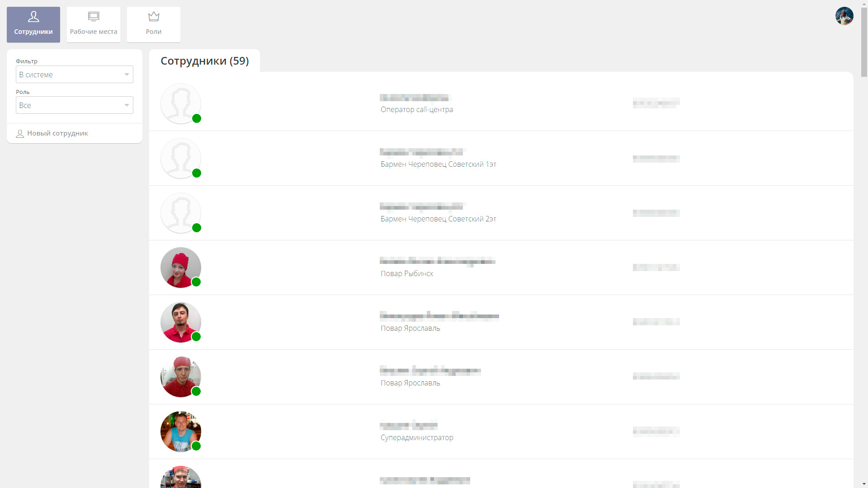Click the Фильтр dropdown arrow
The width and height of the screenshot is (868, 488).
pos(127,75)
